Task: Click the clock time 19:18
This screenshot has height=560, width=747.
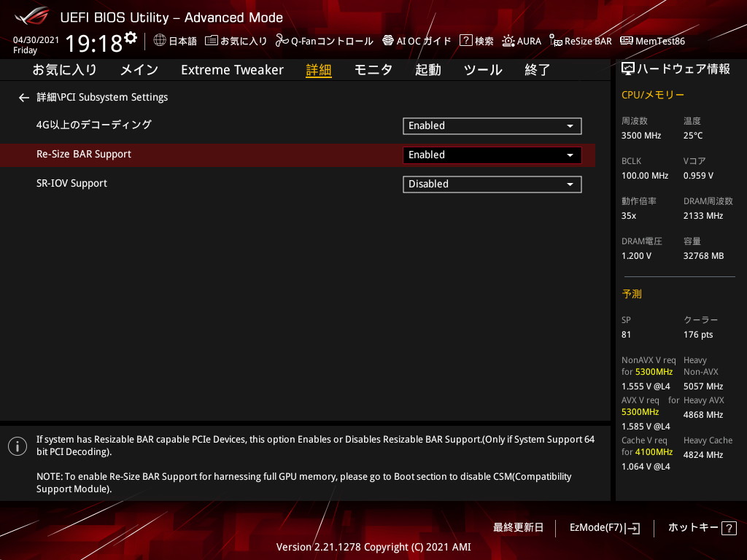Action: [94, 43]
